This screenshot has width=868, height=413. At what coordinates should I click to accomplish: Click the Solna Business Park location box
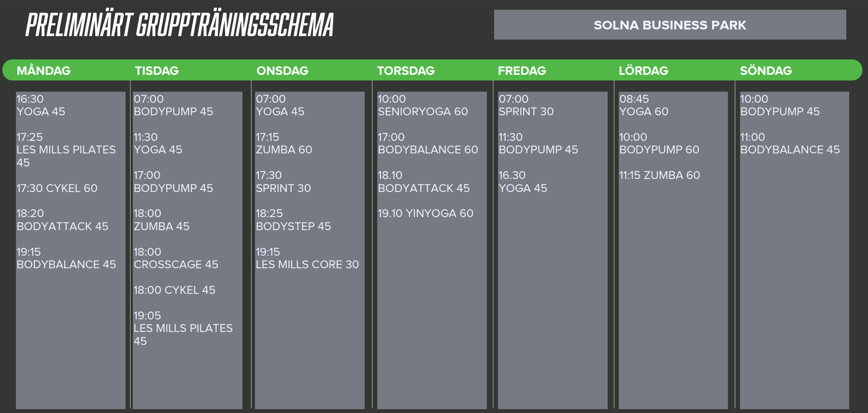tap(669, 25)
